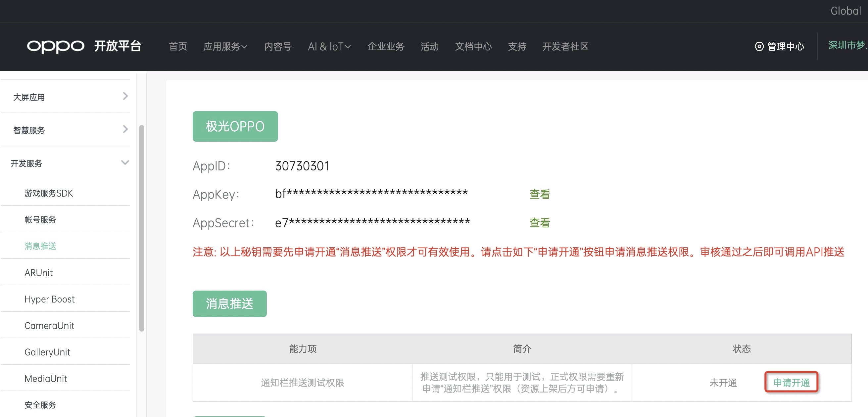The image size is (868, 417).
Task: Select 游戏服务SDK in sidebar
Action: point(49,193)
